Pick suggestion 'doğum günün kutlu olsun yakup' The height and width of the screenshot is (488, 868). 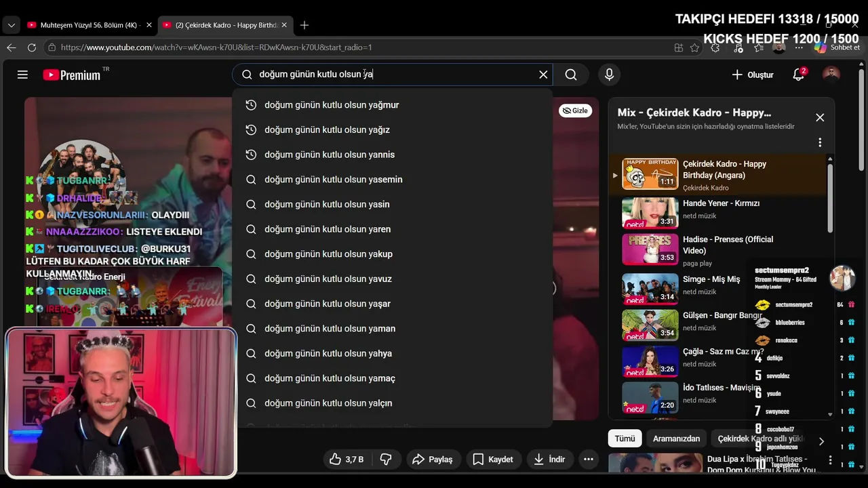pyautogui.click(x=393, y=254)
